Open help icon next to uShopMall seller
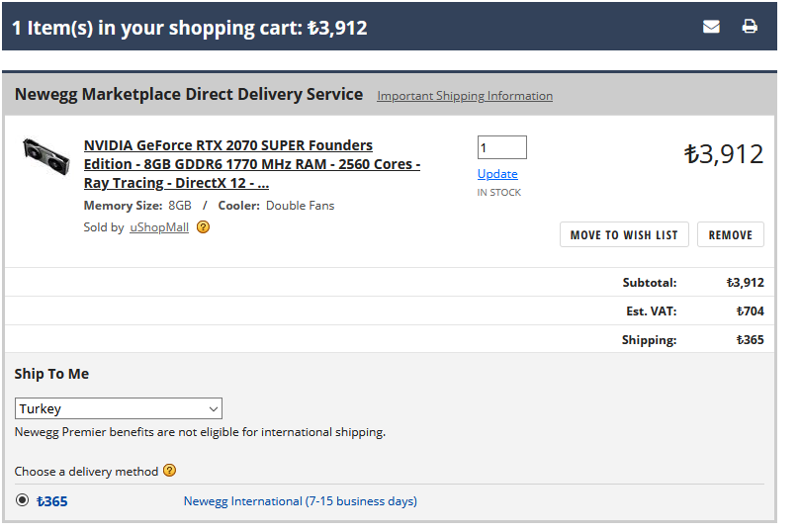Image resolution: width=799 pixels, height=532 pixels. 203,226
